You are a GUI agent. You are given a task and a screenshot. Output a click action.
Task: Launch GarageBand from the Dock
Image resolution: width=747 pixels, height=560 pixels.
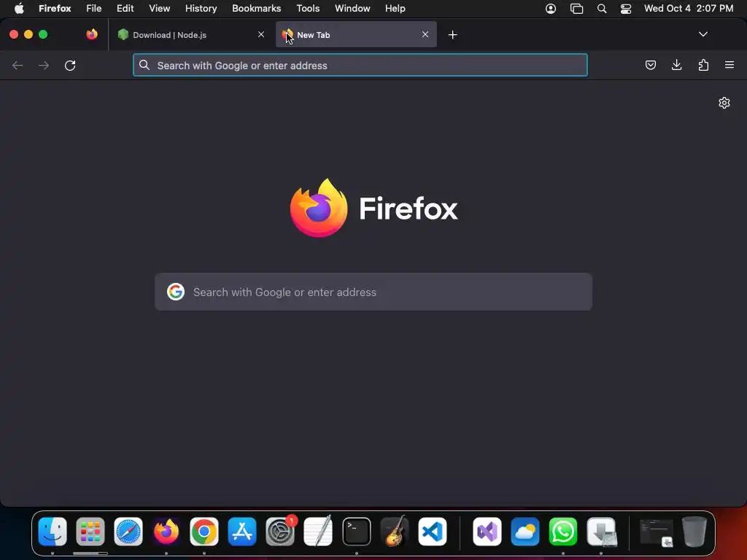(395, 532)
